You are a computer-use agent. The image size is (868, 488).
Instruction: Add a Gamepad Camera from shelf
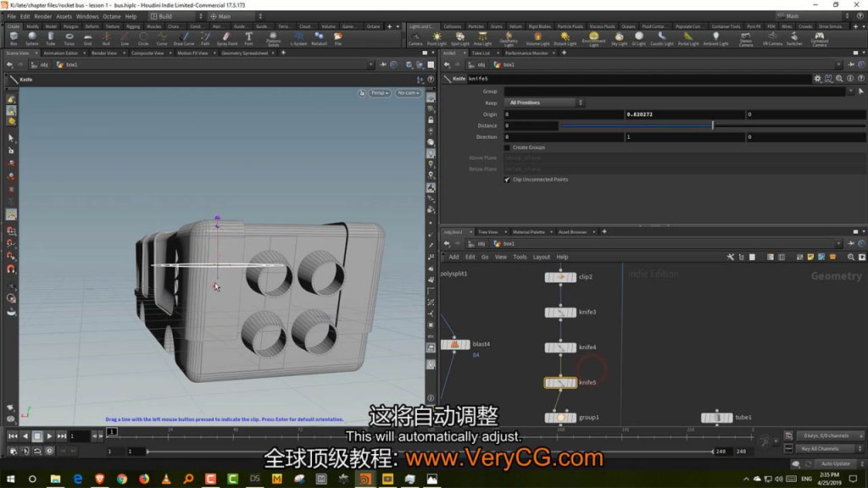point(820,39)
